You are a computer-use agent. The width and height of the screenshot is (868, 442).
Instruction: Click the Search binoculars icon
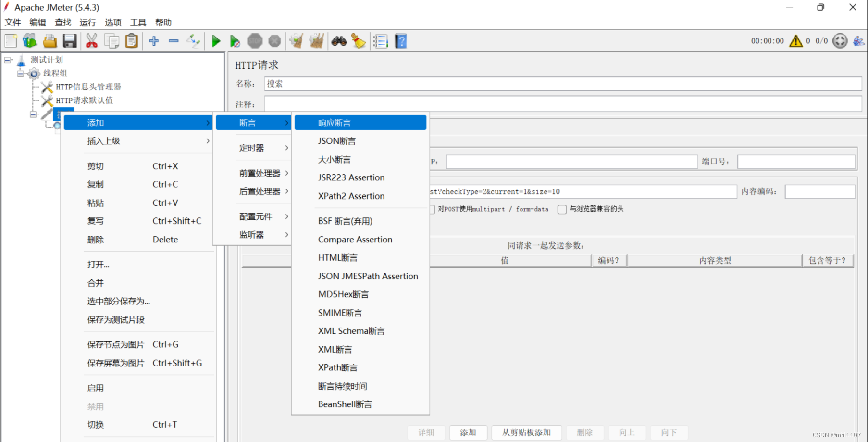click(339, 41)
